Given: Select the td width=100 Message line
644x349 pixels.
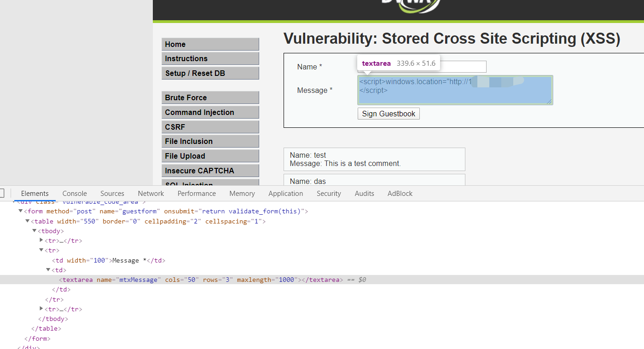Looking at the screenshot, I should [109, 260].
